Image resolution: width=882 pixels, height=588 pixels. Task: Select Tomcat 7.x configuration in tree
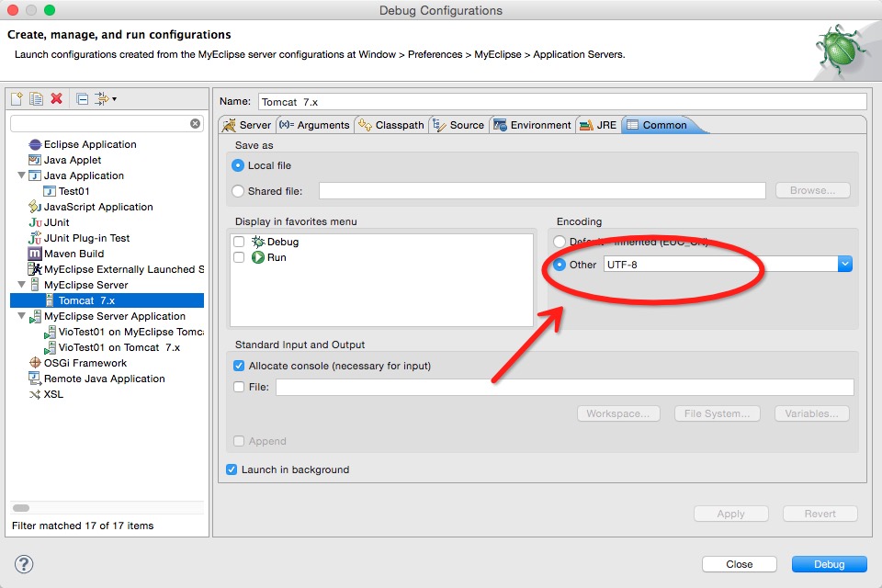click(107, 300)
